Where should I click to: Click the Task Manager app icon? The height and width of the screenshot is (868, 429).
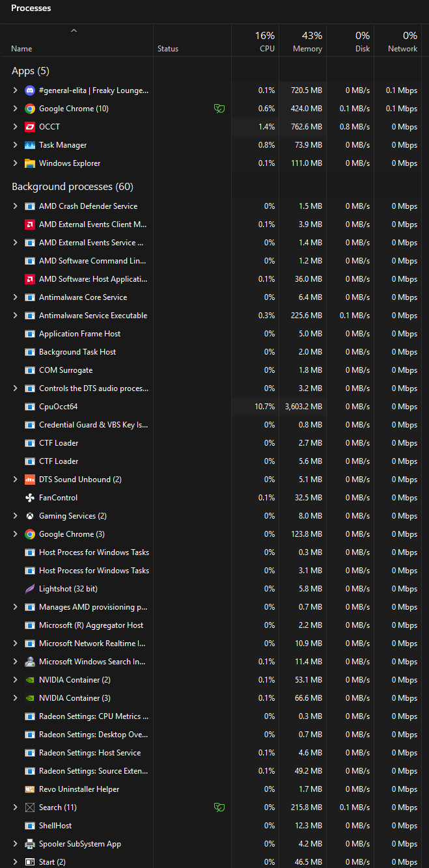(x=30, y=145)
